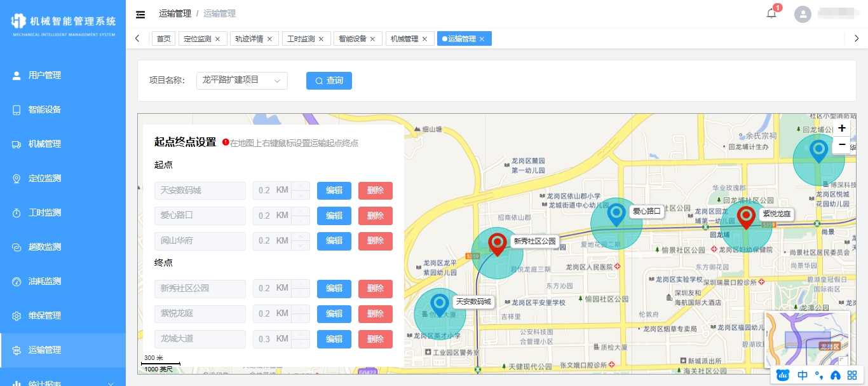Open the user avatar menu
Viewport: 868px width, 386px height.
pos(803,14)
